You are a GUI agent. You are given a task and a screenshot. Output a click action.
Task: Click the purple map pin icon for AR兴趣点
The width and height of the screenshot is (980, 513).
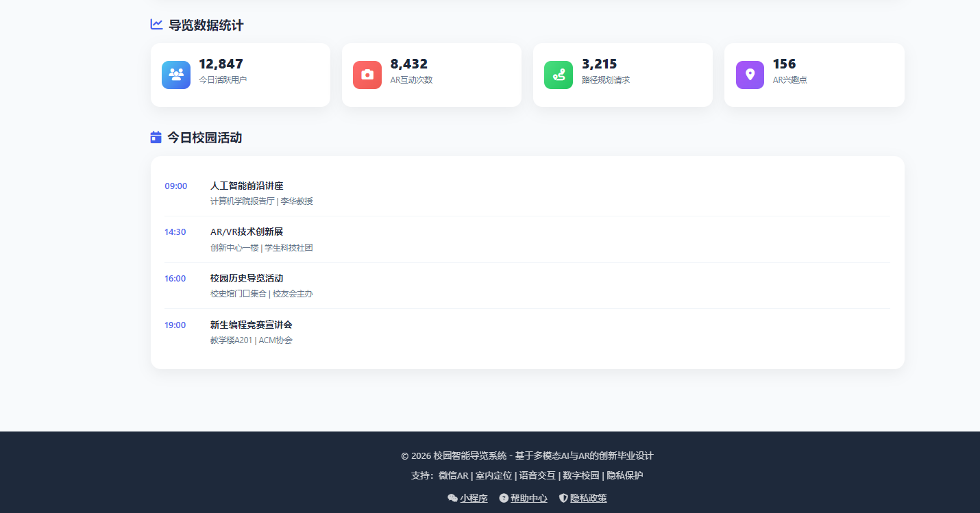pos(749,75)
